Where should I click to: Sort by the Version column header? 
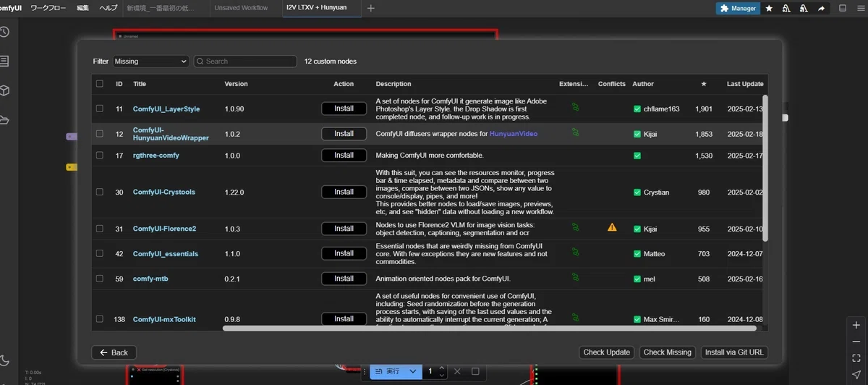[236, 84]
